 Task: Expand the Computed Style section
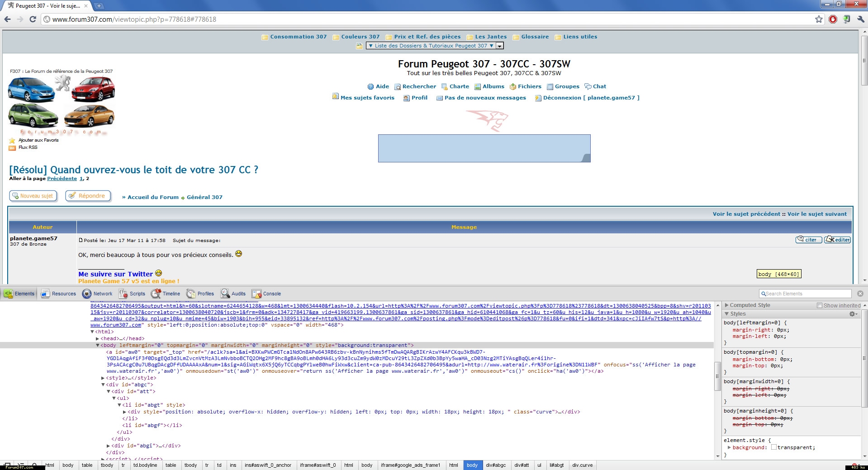point(727,305)
